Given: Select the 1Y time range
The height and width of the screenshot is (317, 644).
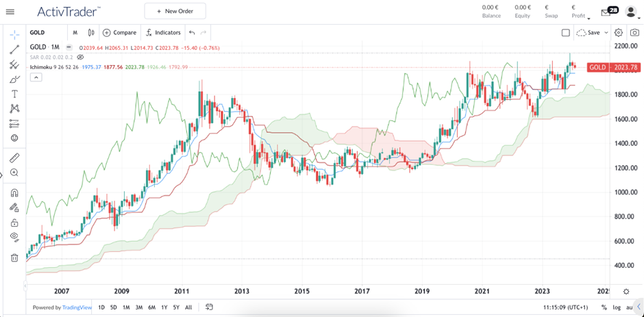Looking at the screenshot, I should point(164,307).
